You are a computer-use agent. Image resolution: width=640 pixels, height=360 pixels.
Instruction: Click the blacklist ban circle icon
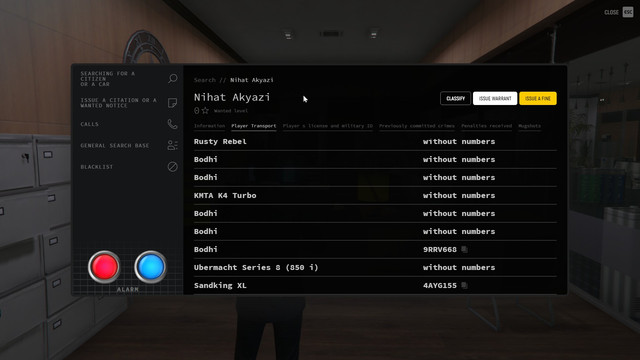click(x=172, y=167)
